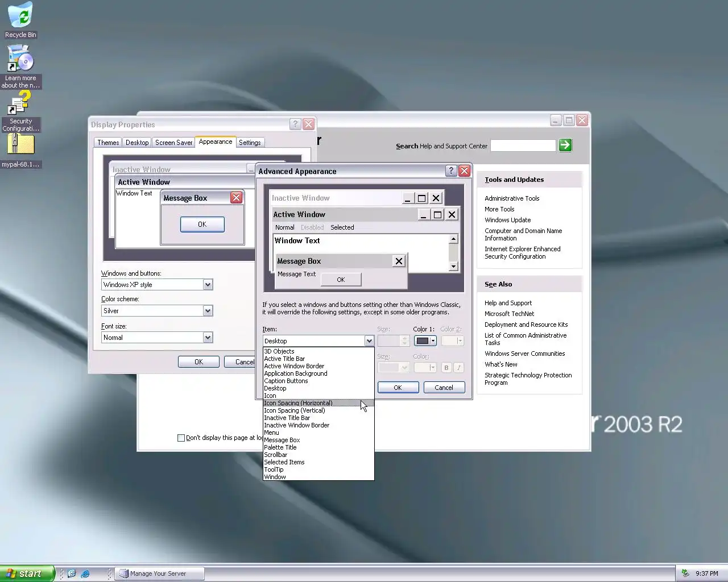Click the help question mark in Advanced Appearance

450,171
